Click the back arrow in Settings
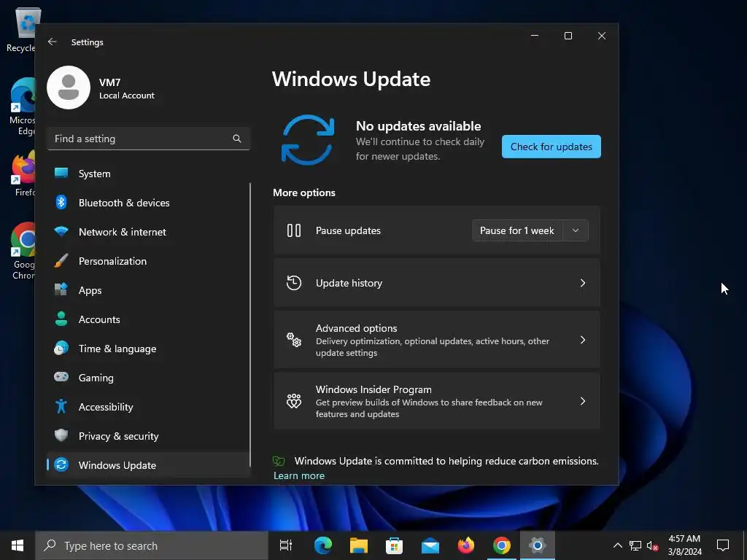Image resolution: width=747 pixels, height=560 pixels. [53, 42]
